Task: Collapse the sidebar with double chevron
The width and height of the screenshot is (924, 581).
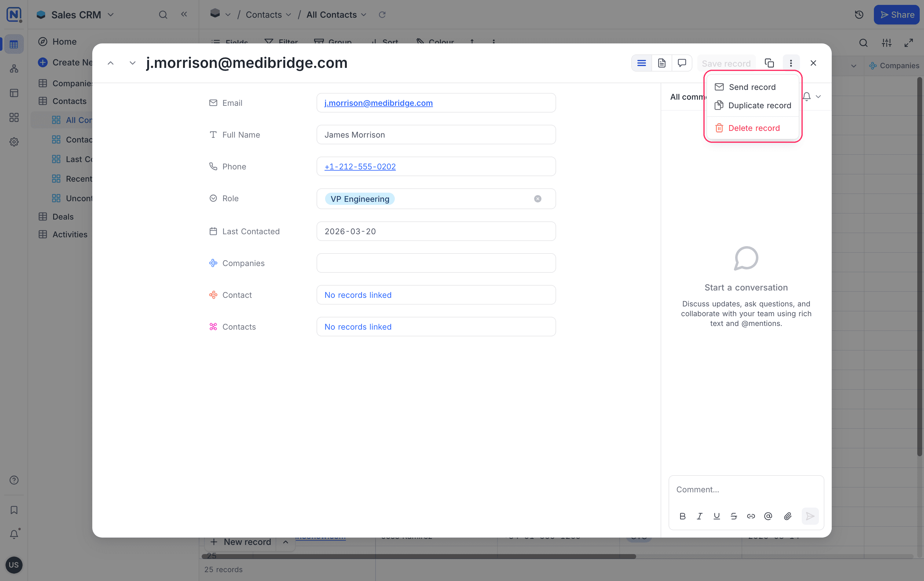Action: [184, 15]
